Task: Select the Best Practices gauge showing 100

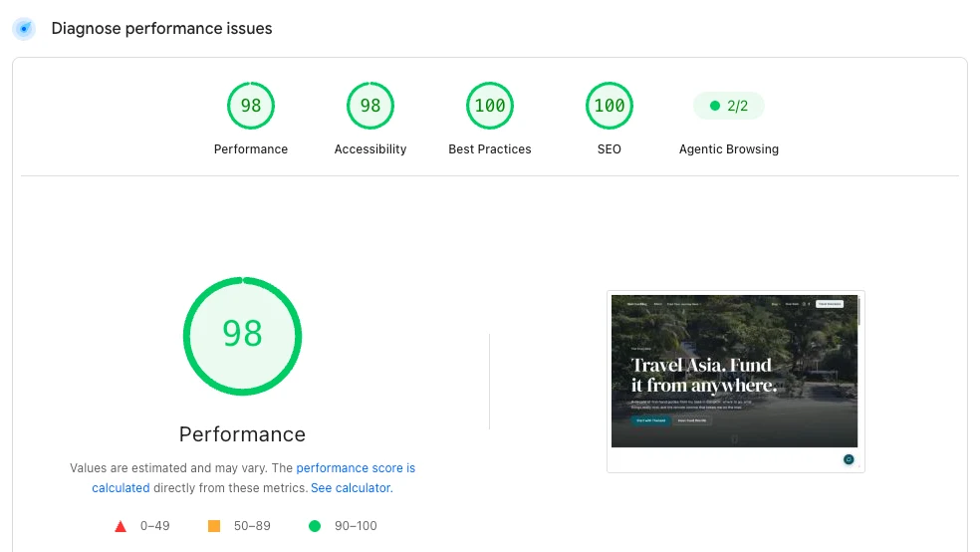Action: (x=489, y=106)
